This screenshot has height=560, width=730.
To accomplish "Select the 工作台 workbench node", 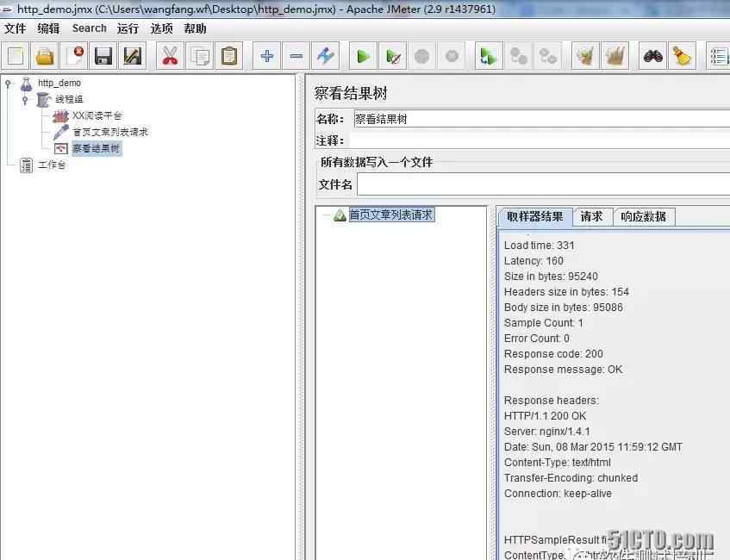I will [x=52, y=165].
